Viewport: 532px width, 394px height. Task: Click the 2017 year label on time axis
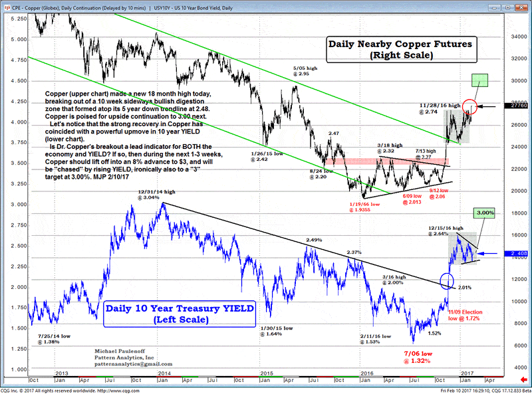pyautogui.click(x=467, y=373)
